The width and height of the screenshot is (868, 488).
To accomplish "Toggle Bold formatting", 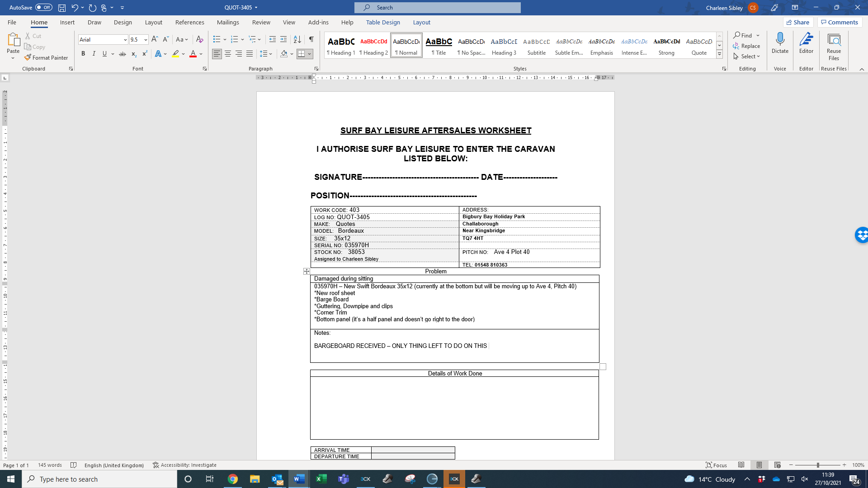I will click(x=83, y=54).
